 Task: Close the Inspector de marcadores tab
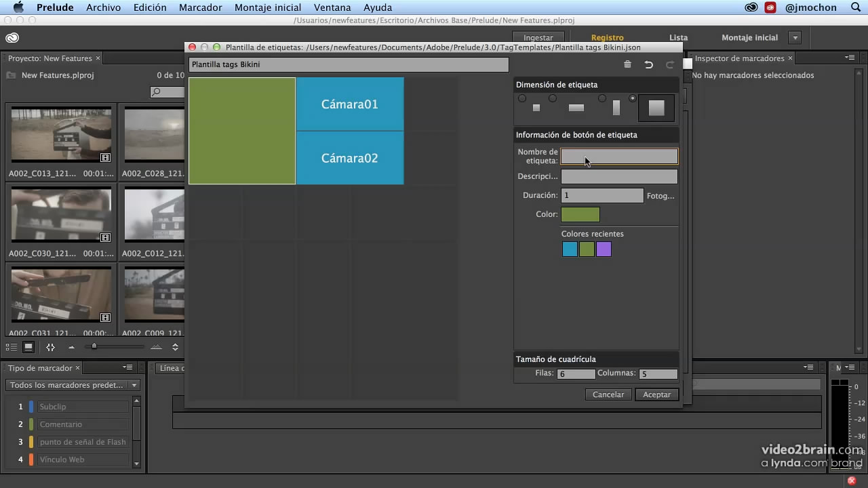(790, 58)
